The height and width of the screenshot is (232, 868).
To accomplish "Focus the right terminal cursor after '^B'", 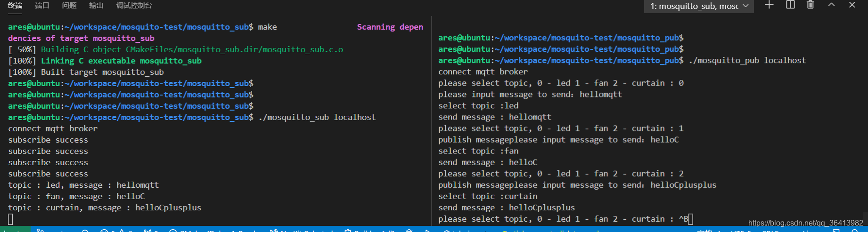I will coord(691,219).
